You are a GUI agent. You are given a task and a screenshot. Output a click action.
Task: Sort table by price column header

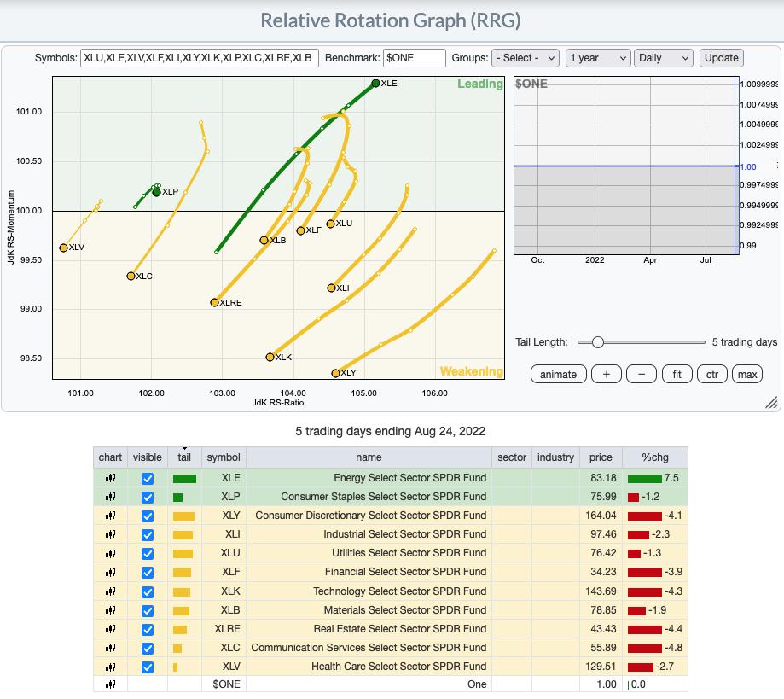pyautogui.click(x=601, y=457)
